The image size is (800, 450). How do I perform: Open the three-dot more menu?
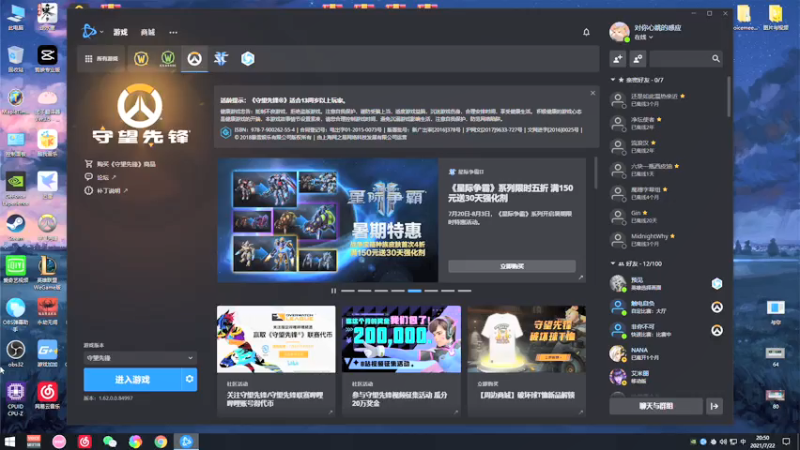point(173,32)
